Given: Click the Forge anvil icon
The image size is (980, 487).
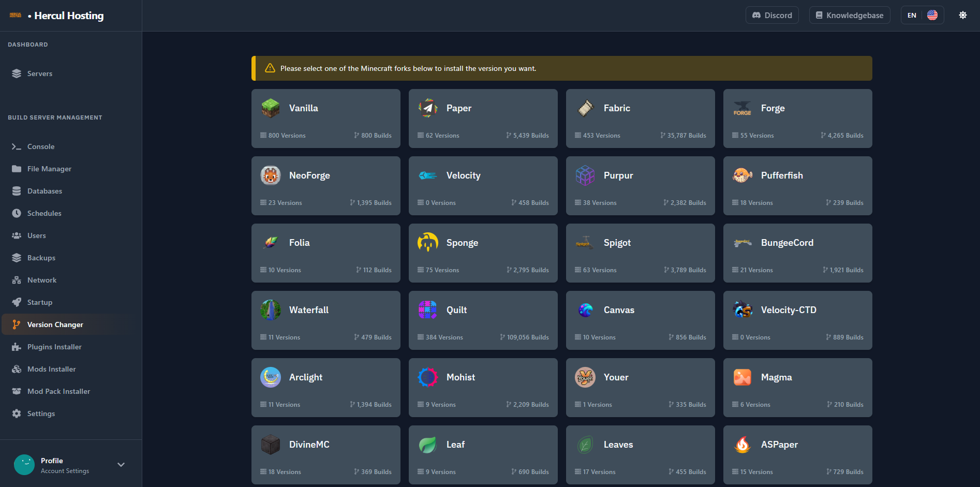Looking at the screenshot, I should tap(742, 108).
